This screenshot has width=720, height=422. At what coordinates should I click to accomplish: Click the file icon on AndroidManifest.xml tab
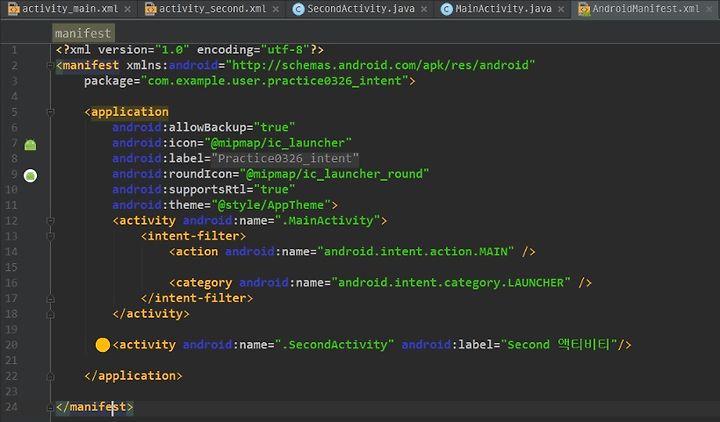click(x=584, y=9)
